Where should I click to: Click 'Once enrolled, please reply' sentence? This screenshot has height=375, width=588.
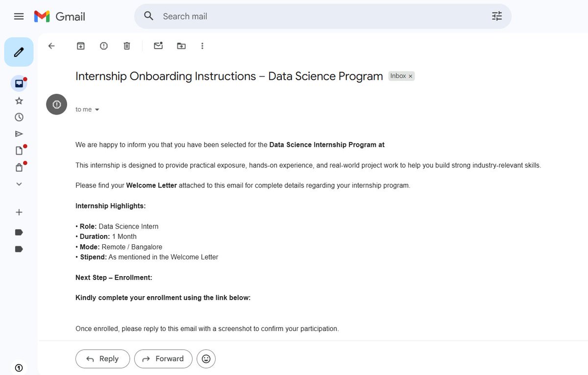(207, 328)
